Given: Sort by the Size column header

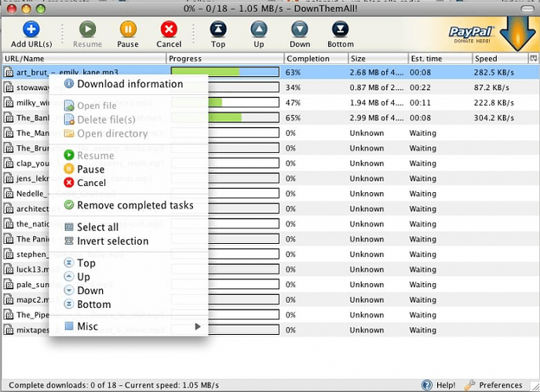Looking at the screenshot, I should click(x=378, y=59).
